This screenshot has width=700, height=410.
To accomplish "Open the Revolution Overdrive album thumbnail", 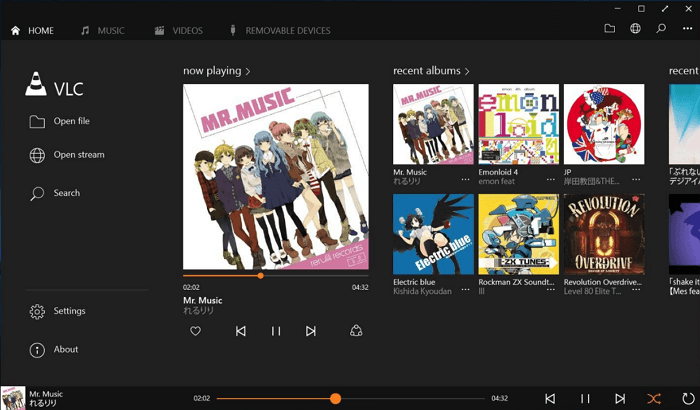I will (x=604, y=234).
